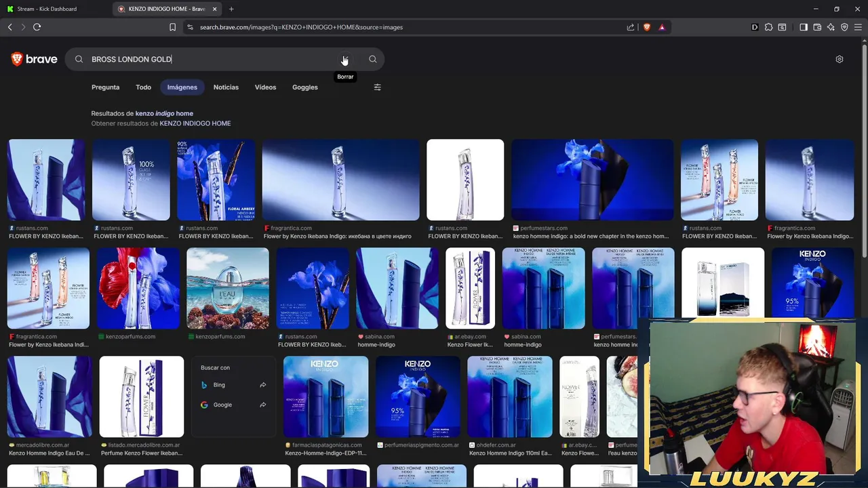Click kenzoparfums.com source under red flower
The image size is (868, 488).
tap(130, 337)
